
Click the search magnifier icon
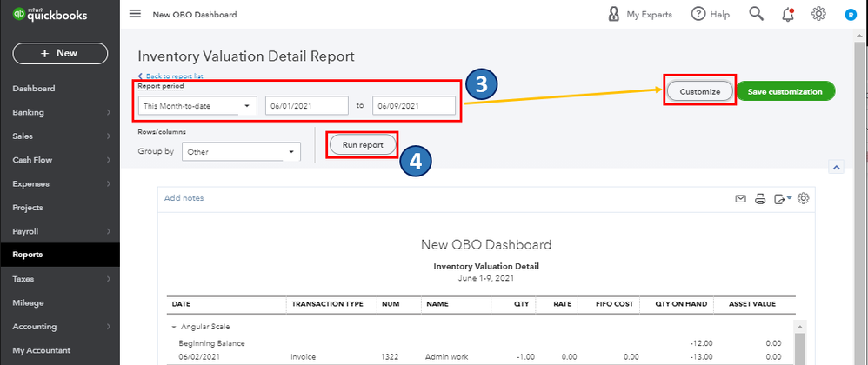756,14
